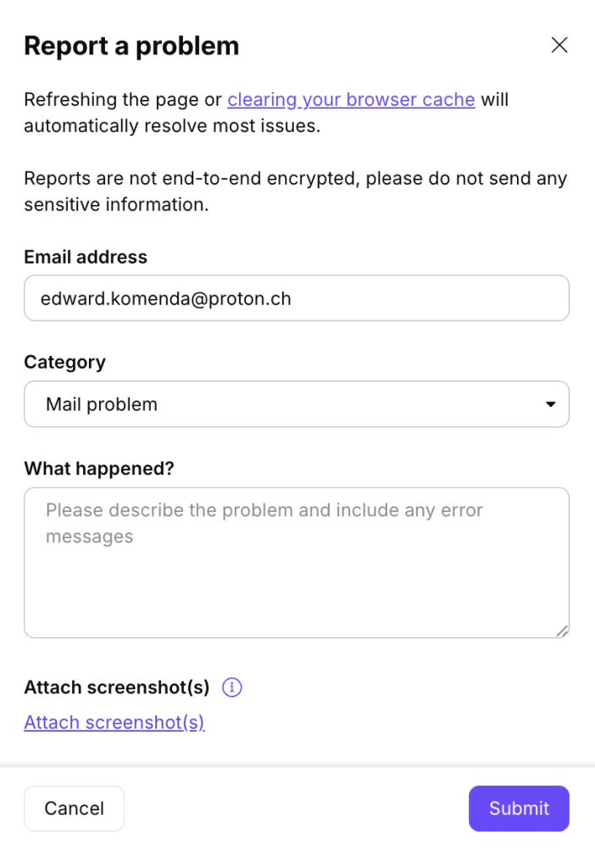Click the edward.komenda@proton.ch email text
Image resolution: width=595 pixels, height=868 pixels.
[x=166, y=298]
